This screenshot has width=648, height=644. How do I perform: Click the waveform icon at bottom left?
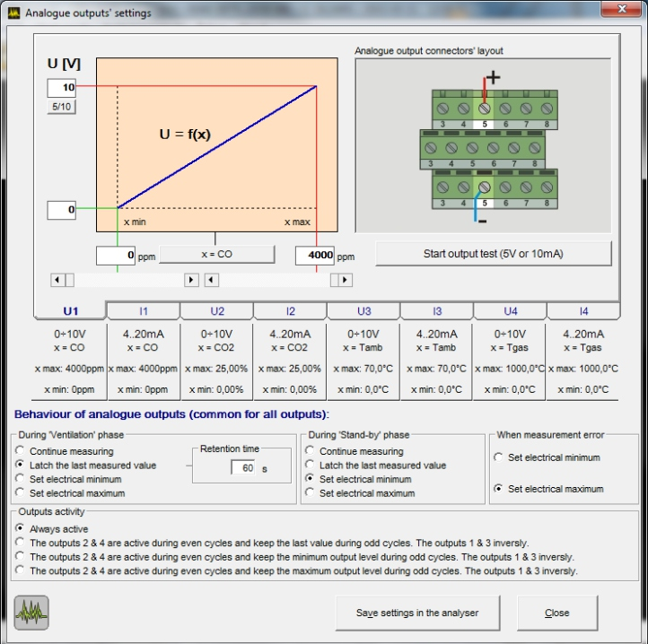pyautogui.click(x=31, y=613)
